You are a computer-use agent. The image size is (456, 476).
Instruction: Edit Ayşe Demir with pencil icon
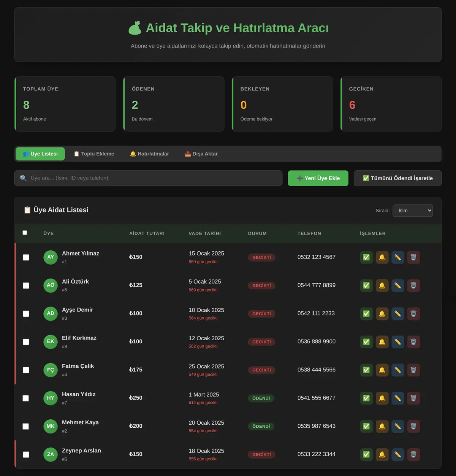(397, 314)
